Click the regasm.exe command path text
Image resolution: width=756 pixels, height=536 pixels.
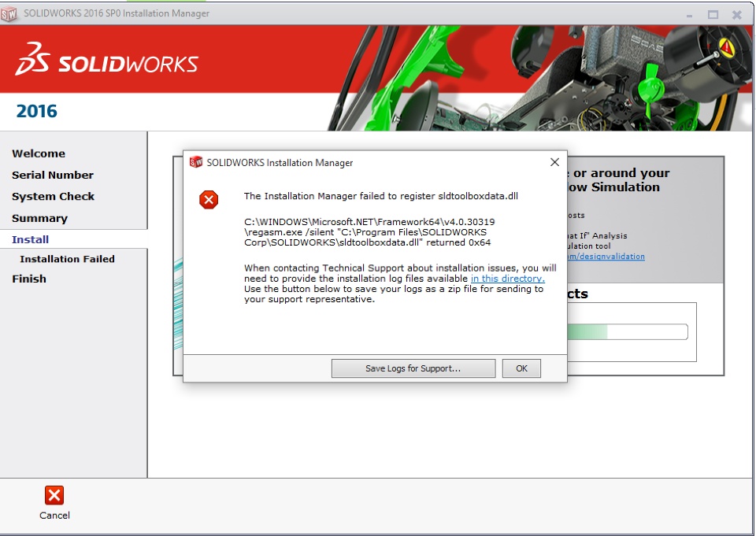coord(369,232)
